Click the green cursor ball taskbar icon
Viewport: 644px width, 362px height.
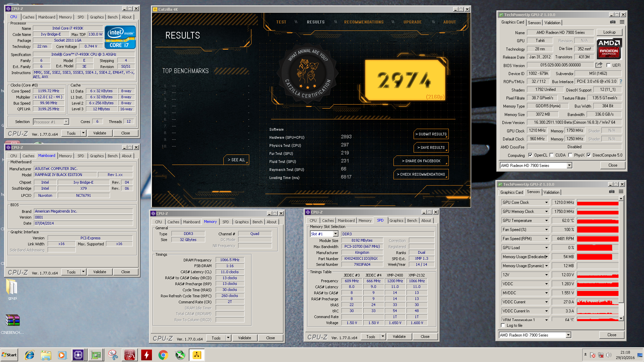pos(180,355)
